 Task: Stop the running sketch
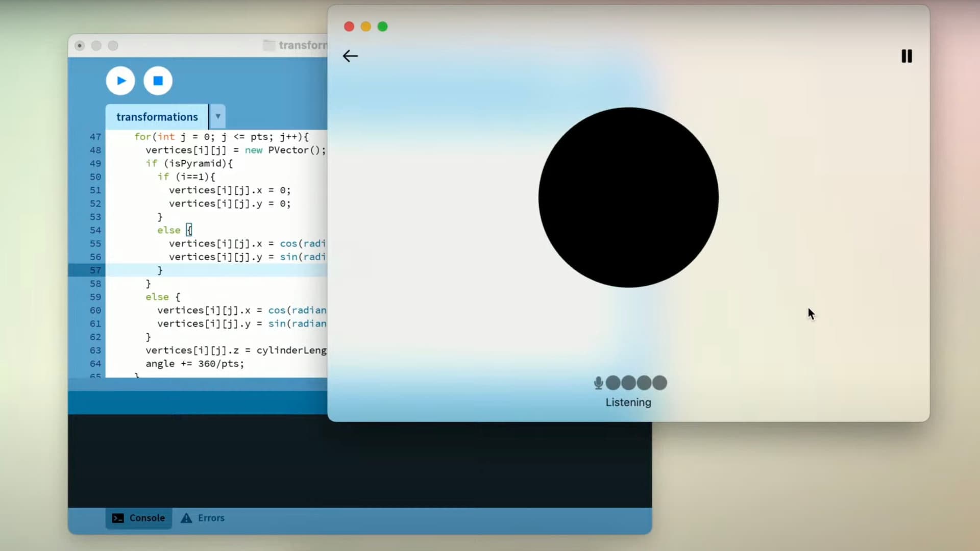click(158, 81)
